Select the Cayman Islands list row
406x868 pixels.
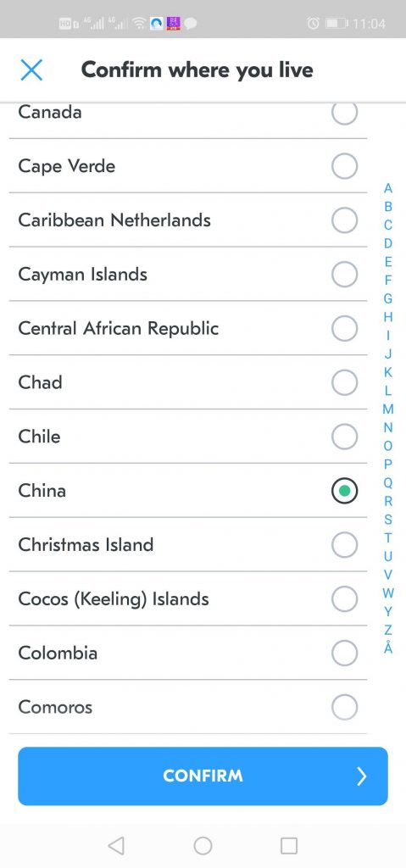point(188,275)
